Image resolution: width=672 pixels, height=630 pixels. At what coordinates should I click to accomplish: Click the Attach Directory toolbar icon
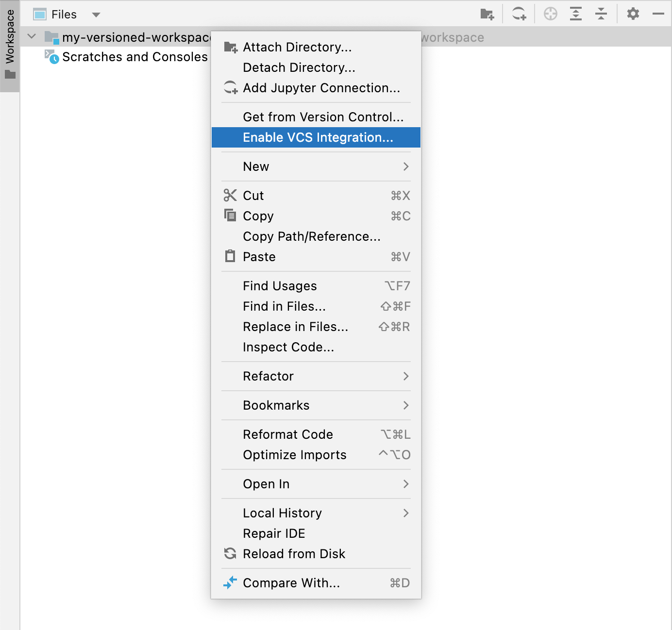(488, 14)
